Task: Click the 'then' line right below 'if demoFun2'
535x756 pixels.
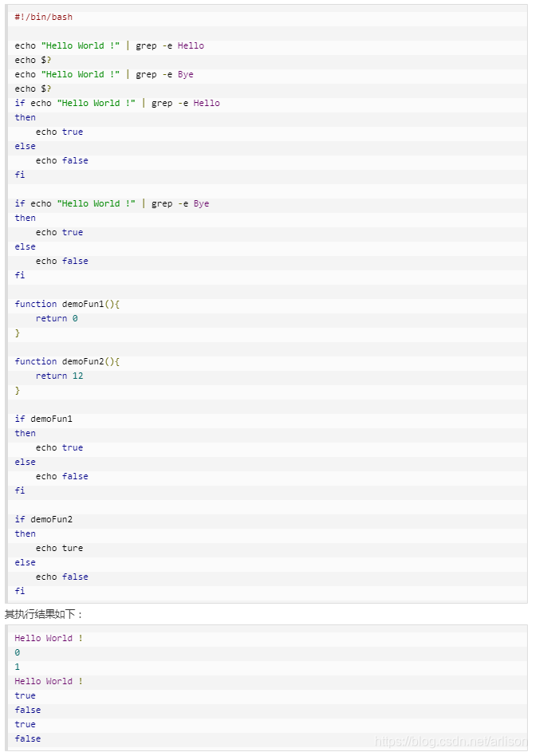Action: 25,534
